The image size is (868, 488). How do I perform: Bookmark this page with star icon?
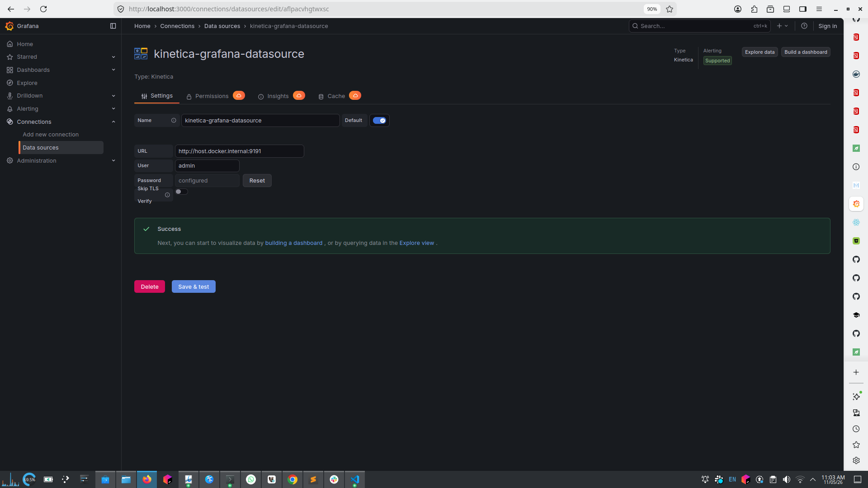pyautogui.click(x=670, y=9)
